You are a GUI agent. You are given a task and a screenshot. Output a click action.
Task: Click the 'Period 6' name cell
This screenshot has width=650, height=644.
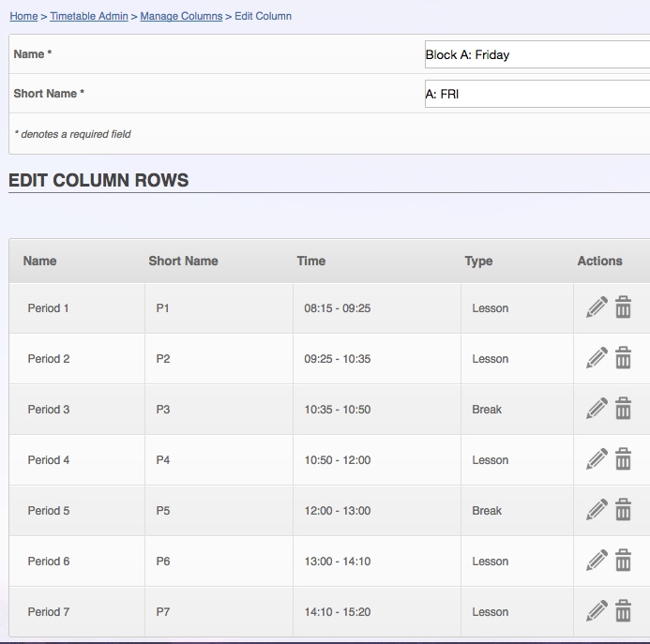pyautogui.click(x=77, y=561)
